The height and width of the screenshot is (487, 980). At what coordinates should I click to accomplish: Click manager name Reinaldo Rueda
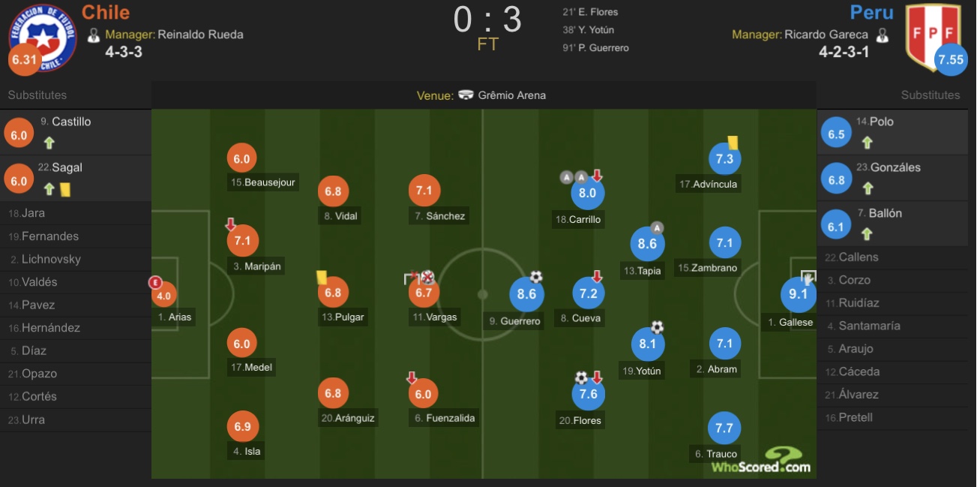[200, 35]
